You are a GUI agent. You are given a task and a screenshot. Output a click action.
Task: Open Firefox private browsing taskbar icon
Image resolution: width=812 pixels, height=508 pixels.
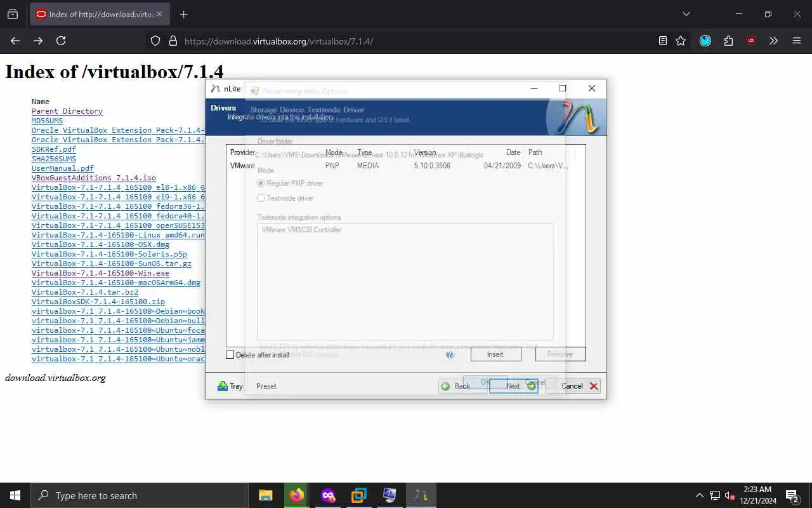pos(328,495)
